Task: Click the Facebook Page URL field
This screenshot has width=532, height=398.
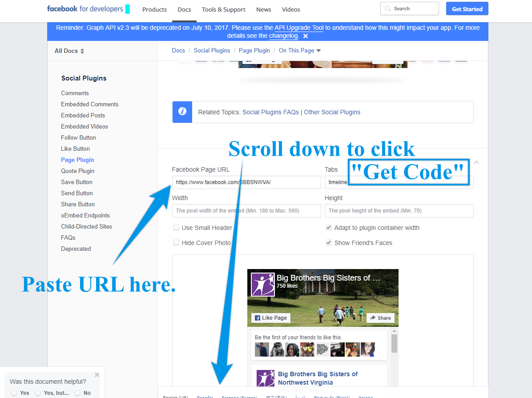Action: point(246,182)
